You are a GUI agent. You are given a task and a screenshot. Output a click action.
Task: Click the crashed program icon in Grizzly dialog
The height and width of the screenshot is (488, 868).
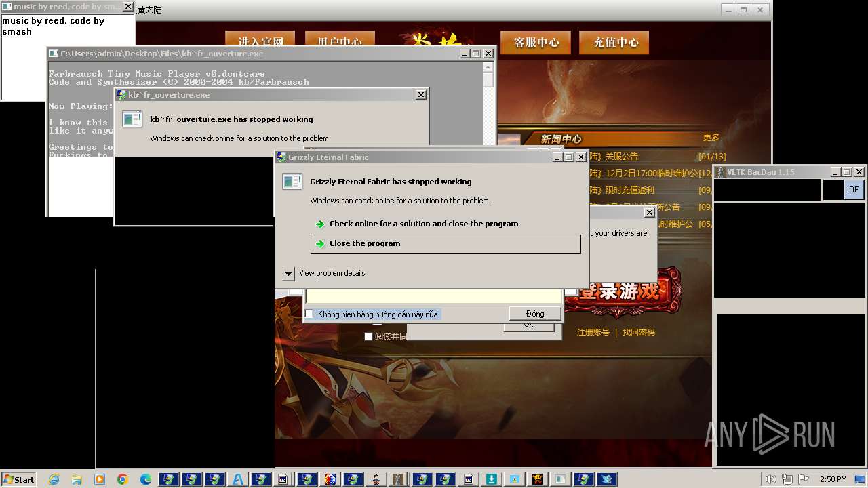292,182
